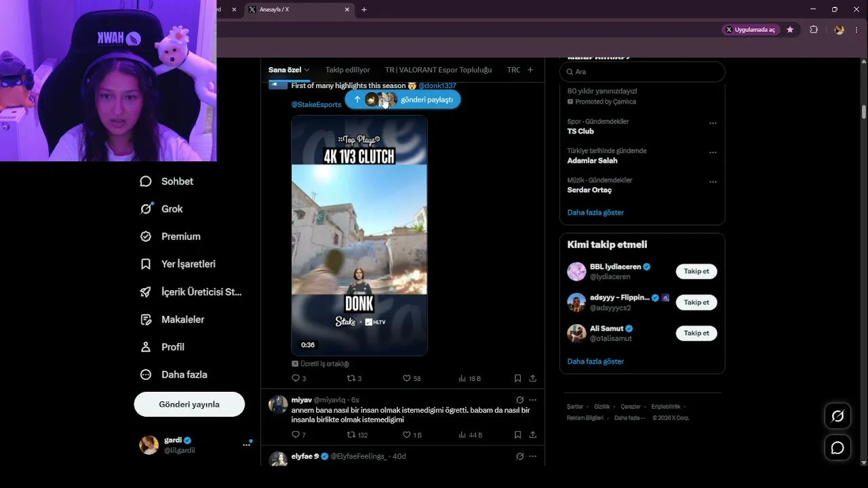Show new posts via gönderi paylaştı pill

tap(403, 100)
